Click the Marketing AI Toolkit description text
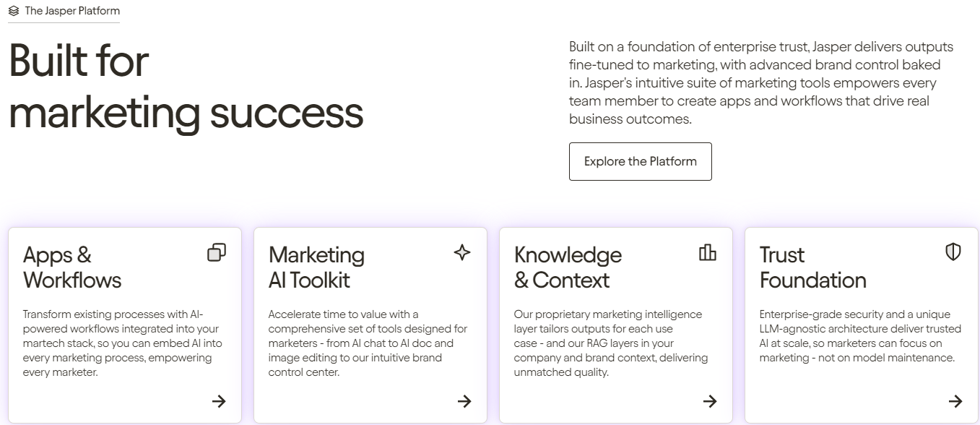980x425 pixels. [x=368, y=343]
